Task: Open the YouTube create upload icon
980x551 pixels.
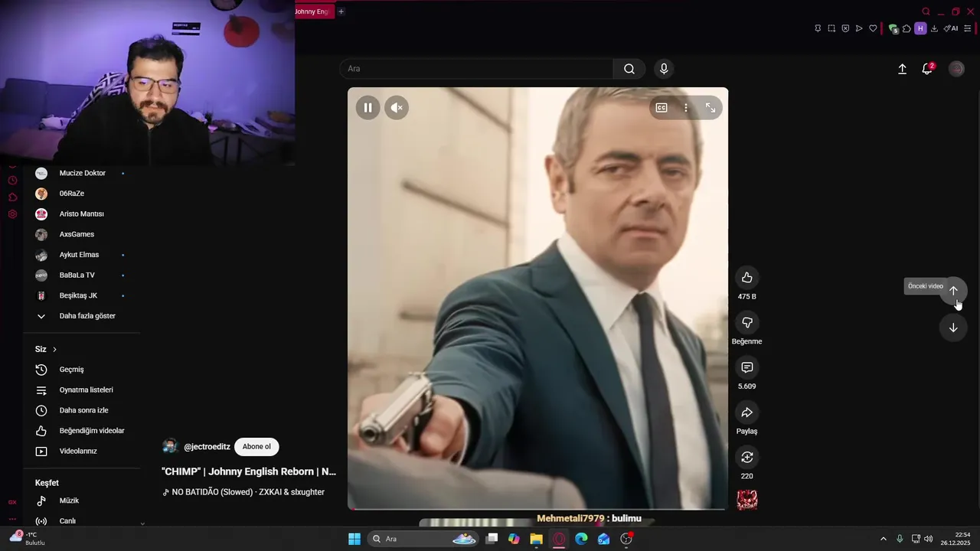Action: (x=902, y=69)
